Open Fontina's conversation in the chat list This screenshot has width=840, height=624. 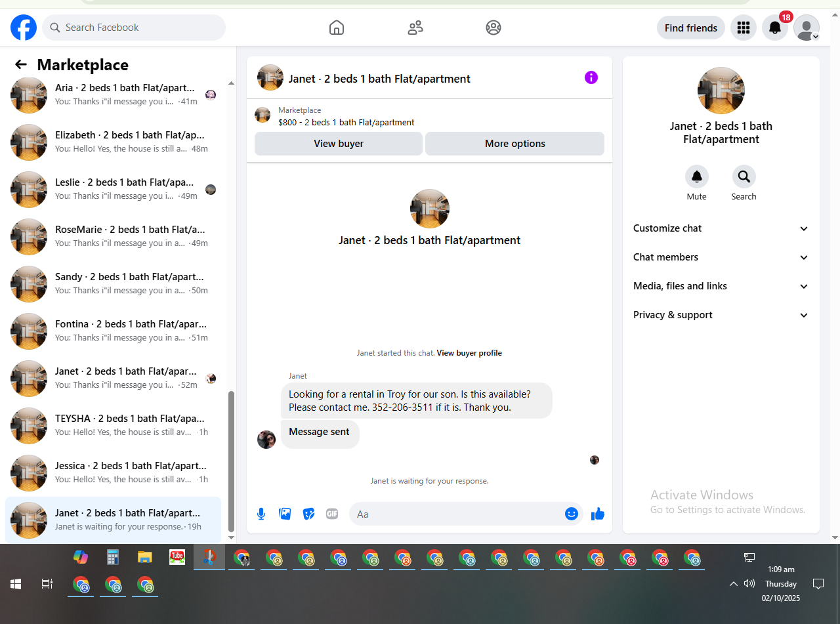point(113,331)
